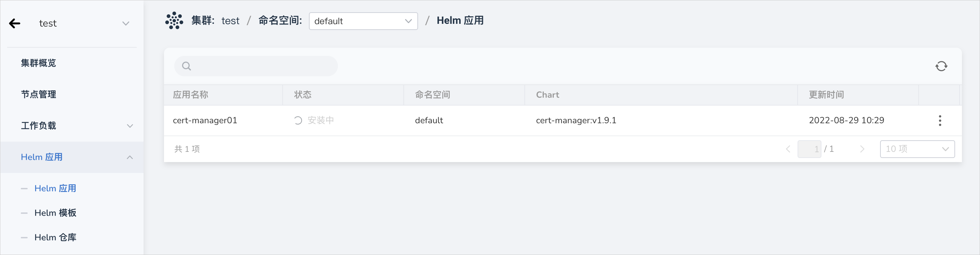Click the default namespace cell

429,121
